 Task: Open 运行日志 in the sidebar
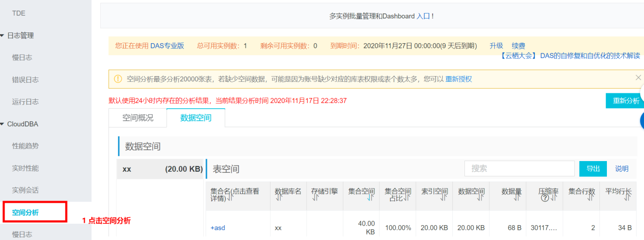(x=25, y=102)
